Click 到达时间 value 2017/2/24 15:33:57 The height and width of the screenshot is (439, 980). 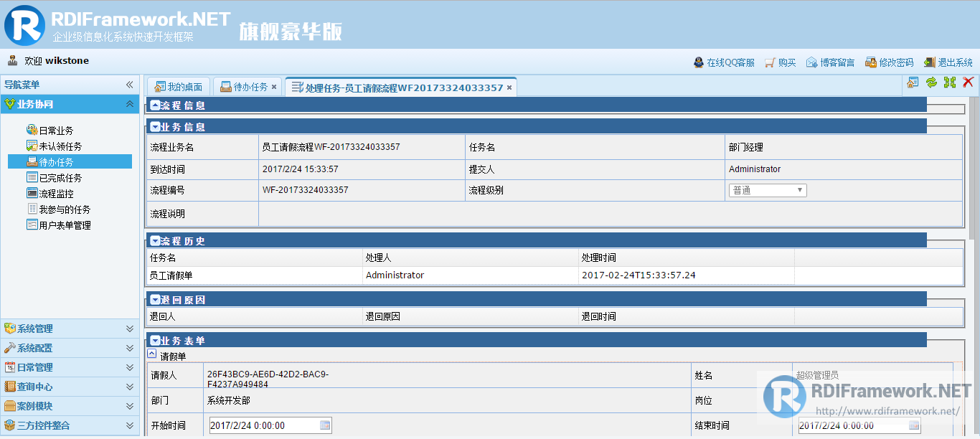point(300,169)
